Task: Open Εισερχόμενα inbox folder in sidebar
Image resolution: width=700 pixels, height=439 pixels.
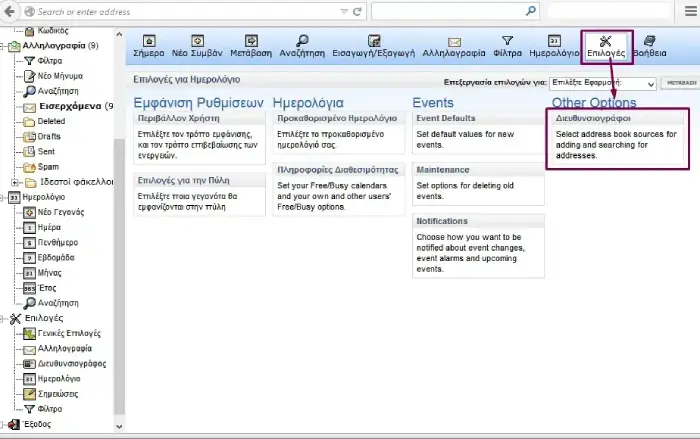Action: click(75, 106)
